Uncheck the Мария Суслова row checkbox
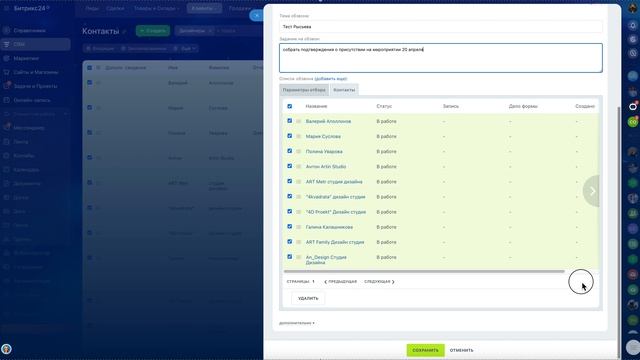640x360 pixels. (x=289, y=136)
